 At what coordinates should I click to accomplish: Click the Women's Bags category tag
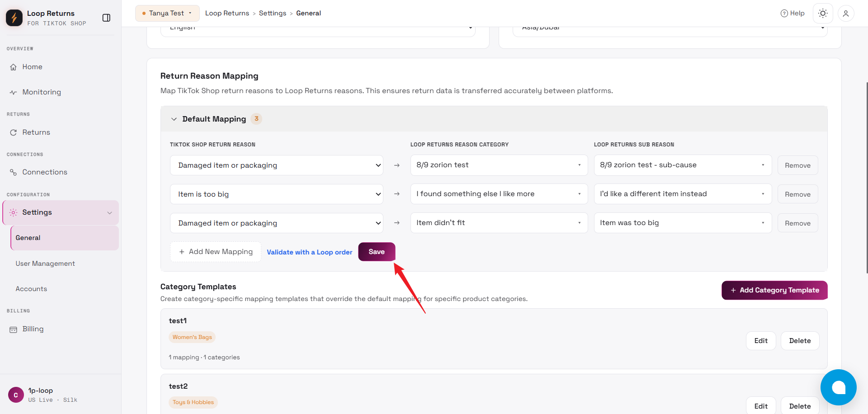[x=192, y=337]
